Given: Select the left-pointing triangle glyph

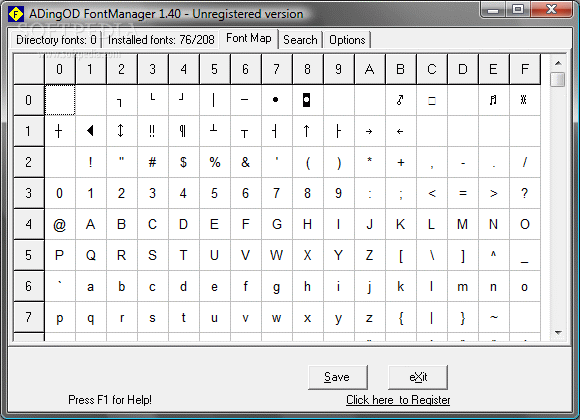Looking at the screenshot, I should [x=91, y=131].
